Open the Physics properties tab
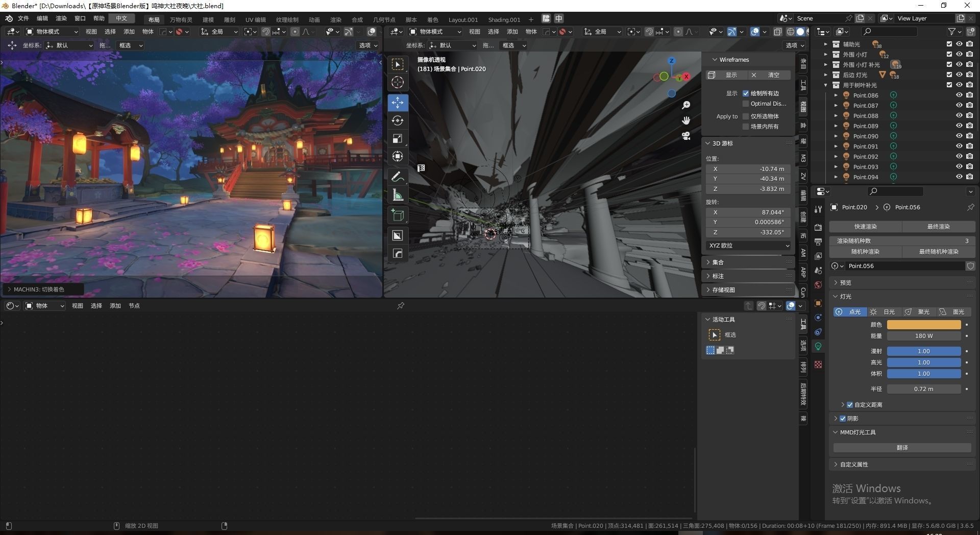This screenshot has height=535, width=980. [818, 317]
